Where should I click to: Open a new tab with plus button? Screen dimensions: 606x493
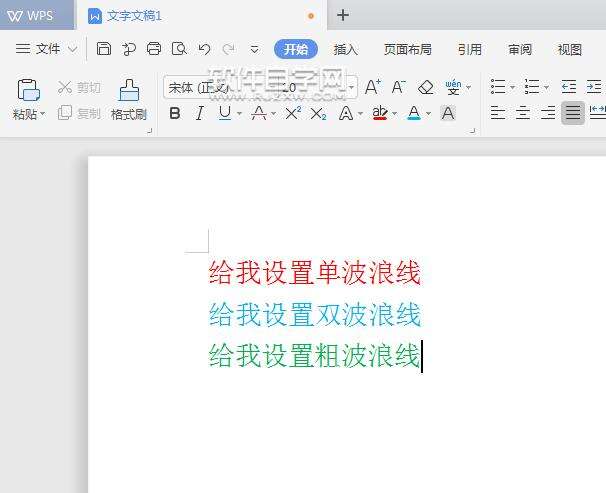(343, 15)
